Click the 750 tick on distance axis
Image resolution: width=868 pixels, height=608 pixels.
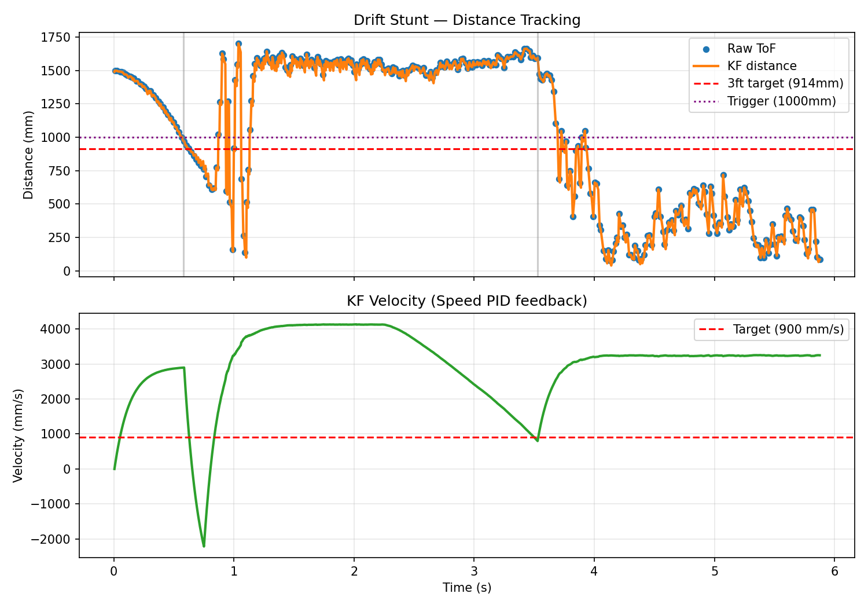click(x=60, y=171)
